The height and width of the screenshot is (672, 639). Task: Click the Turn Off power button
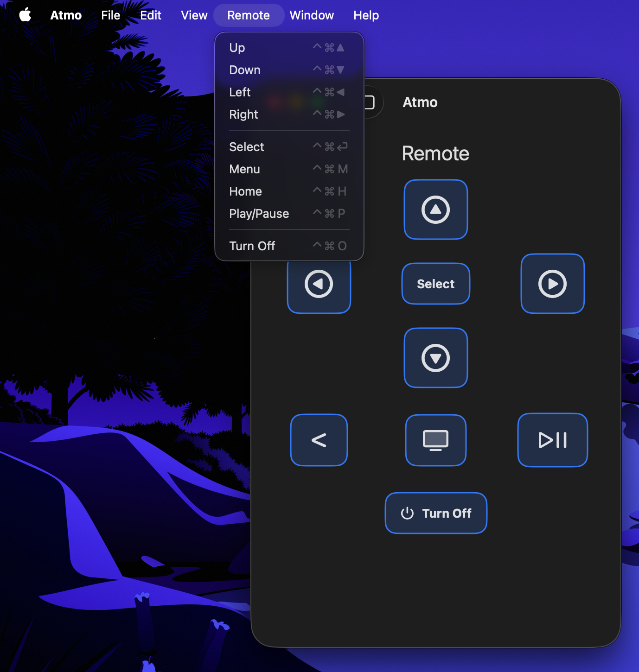coord(435,513)
